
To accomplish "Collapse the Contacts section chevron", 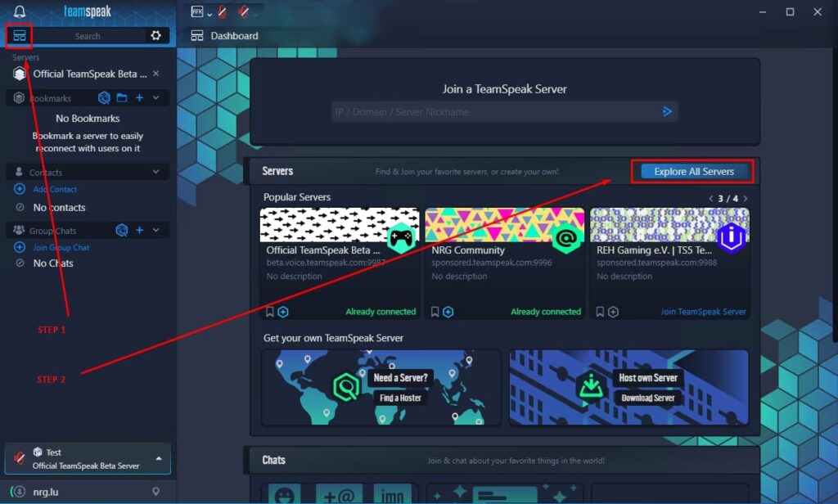I will pos(156,172).
